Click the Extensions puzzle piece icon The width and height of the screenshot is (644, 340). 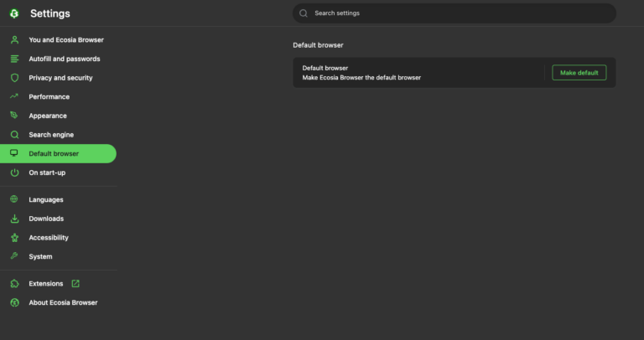[14, 283]
